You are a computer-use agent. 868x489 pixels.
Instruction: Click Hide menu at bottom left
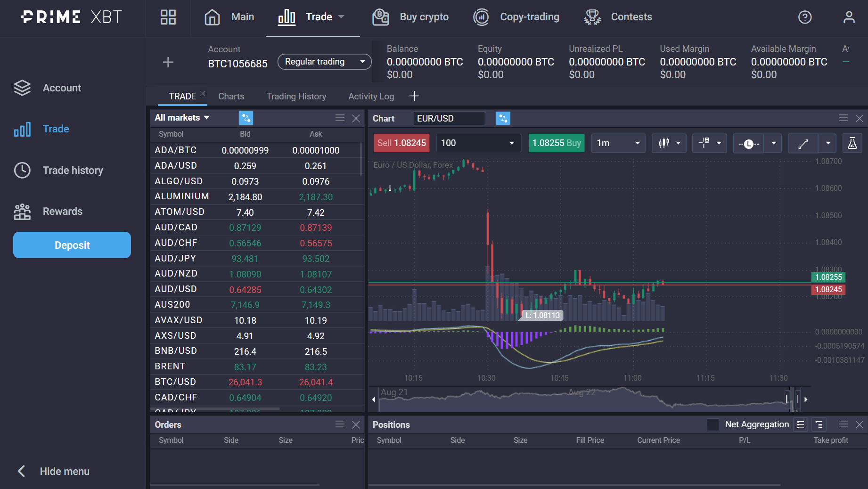tap(53, 471)
